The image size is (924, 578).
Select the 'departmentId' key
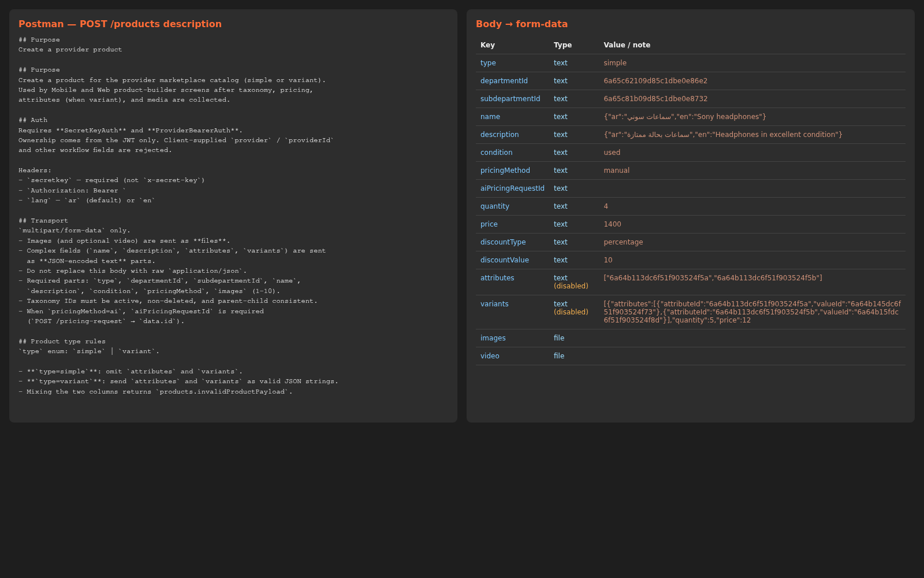pyautogui.click(x=504, y=81)
